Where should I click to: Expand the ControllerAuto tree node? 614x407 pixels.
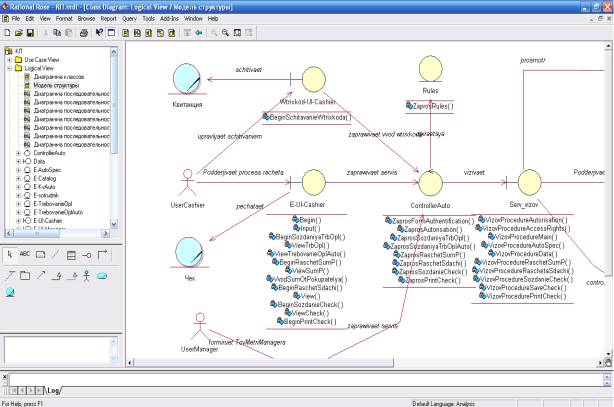pos(17,152)
